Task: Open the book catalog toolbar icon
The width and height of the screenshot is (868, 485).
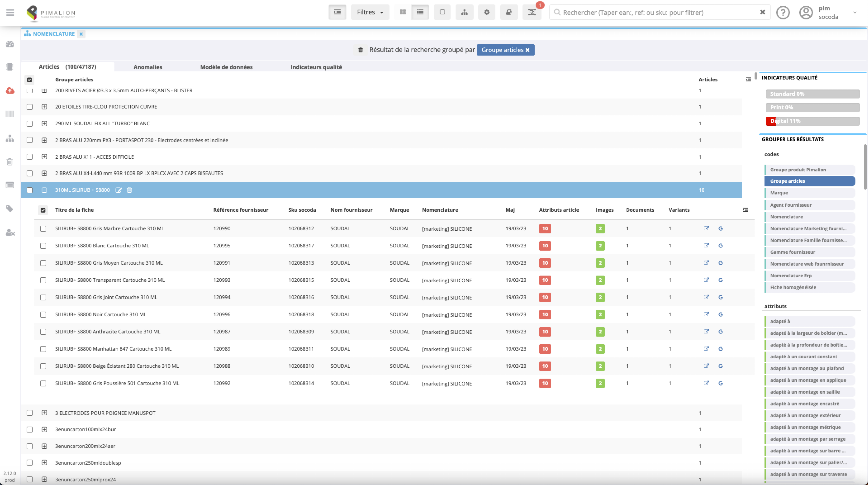Action: [509, 12]
